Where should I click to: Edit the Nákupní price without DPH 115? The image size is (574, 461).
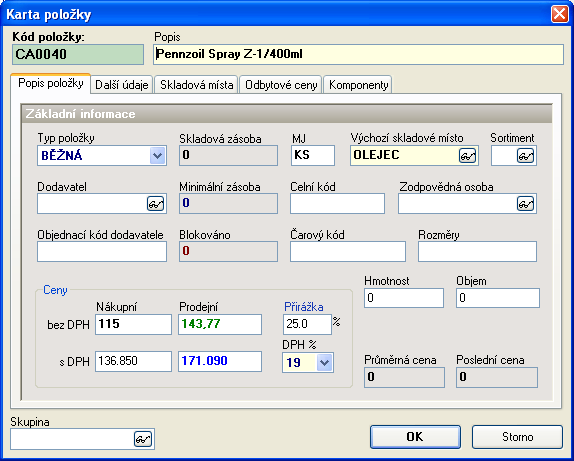(x=133, y=324)
